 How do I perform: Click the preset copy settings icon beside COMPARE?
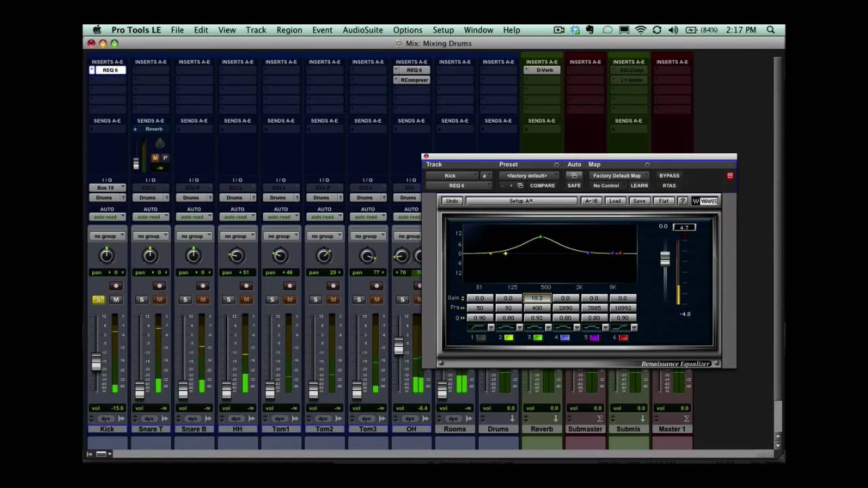(x=520, y=186)
